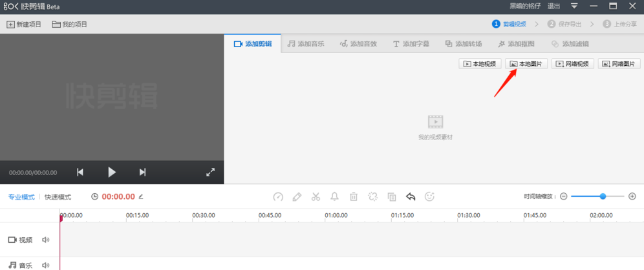Click the username 黑暗的铭仔
644x270 pixels.
[525, 6]
